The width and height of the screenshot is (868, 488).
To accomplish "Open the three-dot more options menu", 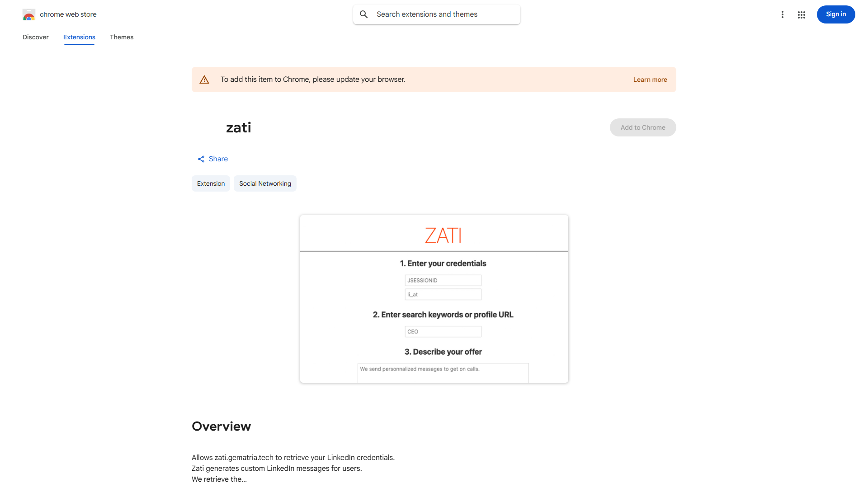I will coord(783,14).
